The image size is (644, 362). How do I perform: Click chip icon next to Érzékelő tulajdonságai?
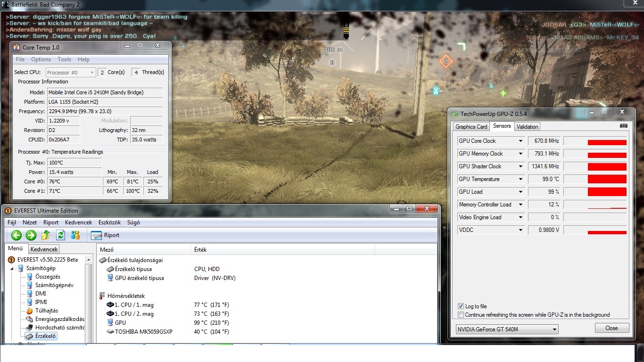(x=103, y=260)
